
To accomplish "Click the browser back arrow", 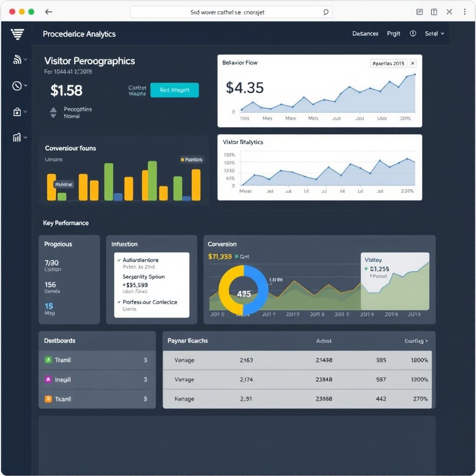I will (x=48, y=12).
